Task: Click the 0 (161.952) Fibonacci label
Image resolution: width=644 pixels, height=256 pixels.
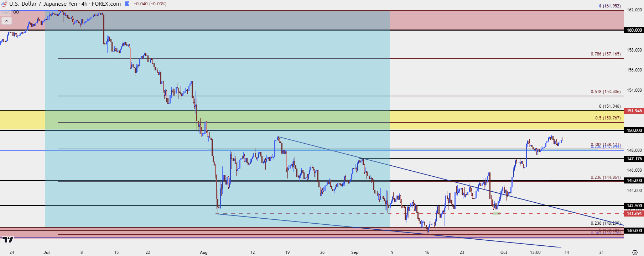Action: [x=609, y=6]
